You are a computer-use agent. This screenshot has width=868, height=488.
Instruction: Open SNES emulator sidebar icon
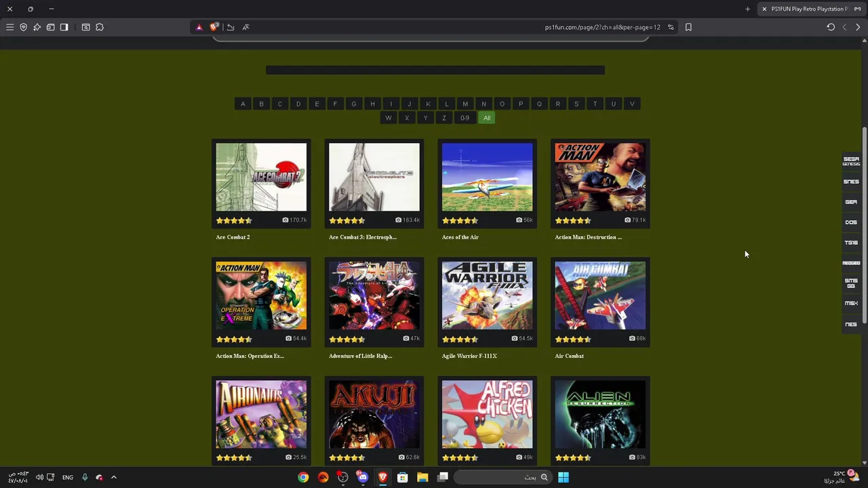[851, 182]
